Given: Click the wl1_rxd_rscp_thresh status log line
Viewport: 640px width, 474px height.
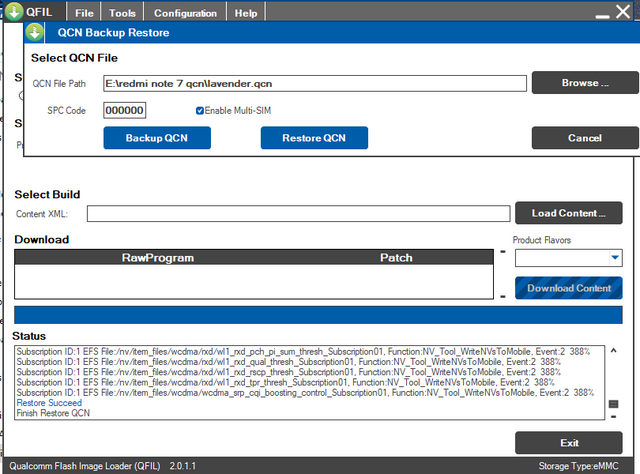Looking at the screenshot, I should click(x=289, y=372).
